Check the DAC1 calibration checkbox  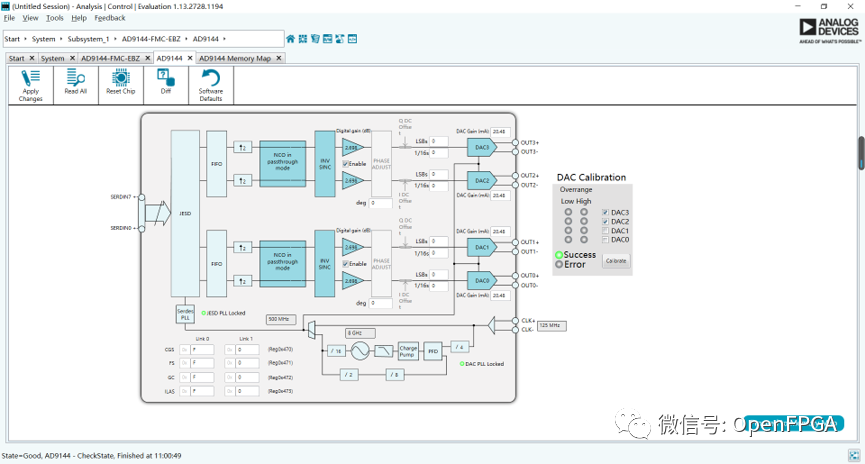point(605,231)
